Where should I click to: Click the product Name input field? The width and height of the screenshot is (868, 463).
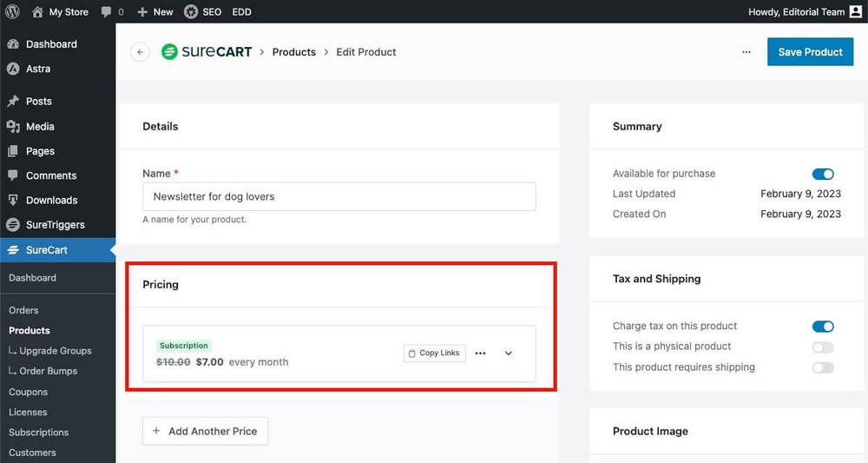(x=339, y=196)
